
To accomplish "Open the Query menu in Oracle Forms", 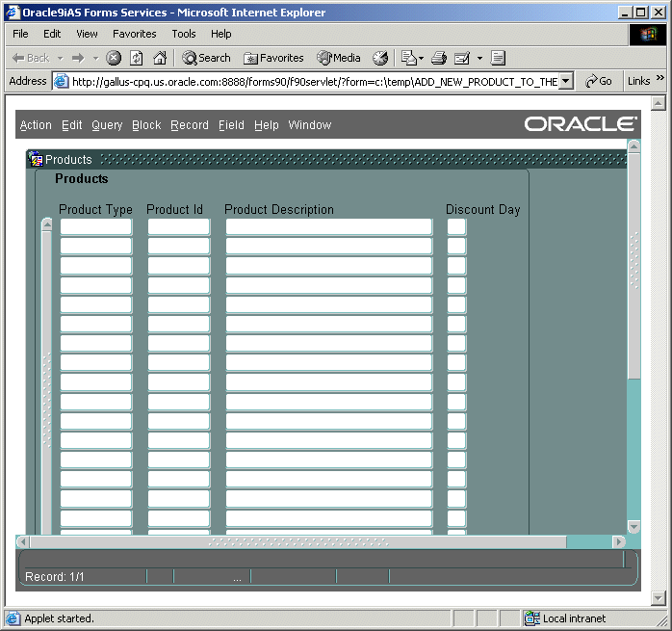I will click(x=107, y=125).
